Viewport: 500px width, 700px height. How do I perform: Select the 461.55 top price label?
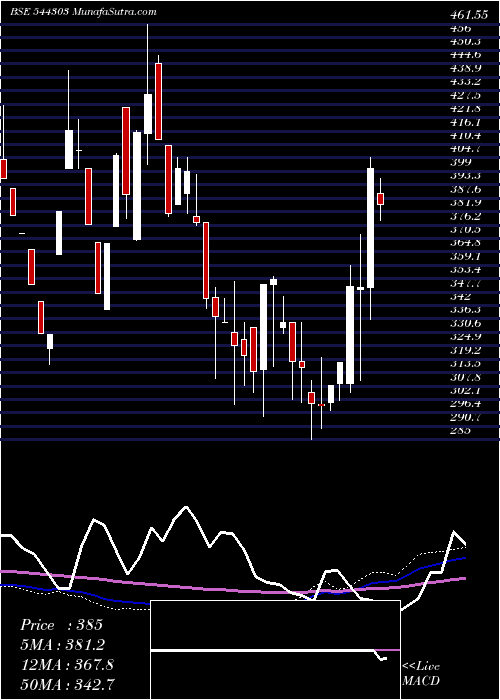(x=468, y=15)
